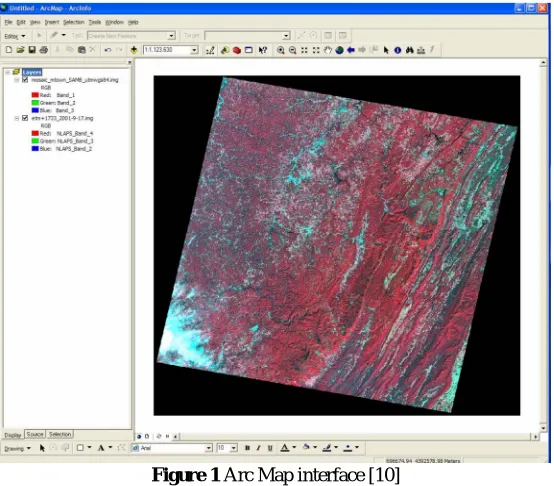Viewport: 554px width, 486px height.
Task: Select the Pan hand tool
Action: (x=328, y=50)
